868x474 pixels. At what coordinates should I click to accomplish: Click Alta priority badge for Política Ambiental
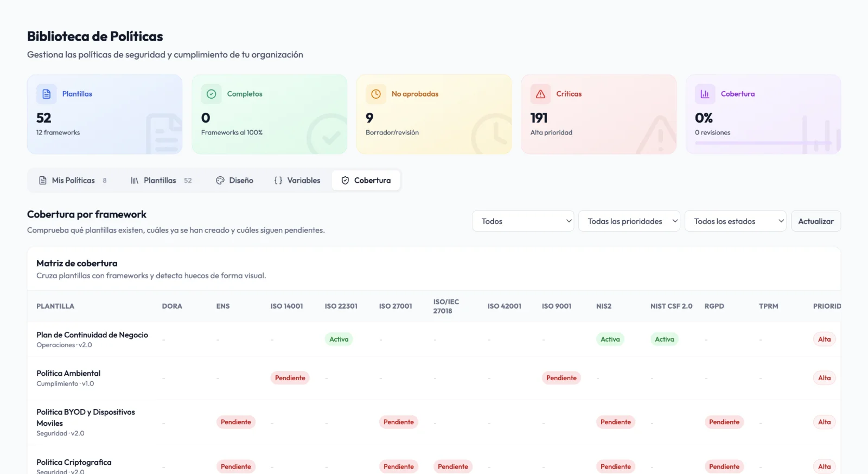825,378
